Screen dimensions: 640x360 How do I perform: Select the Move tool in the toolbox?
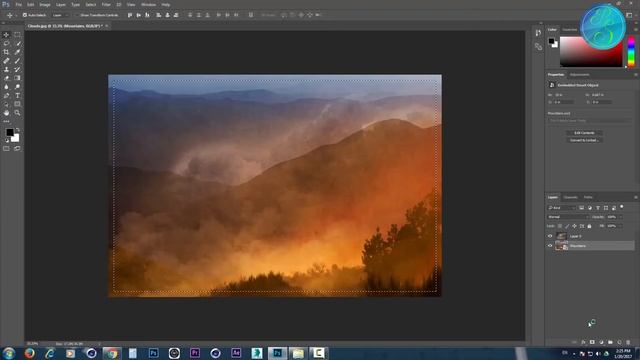coord(6,35)
